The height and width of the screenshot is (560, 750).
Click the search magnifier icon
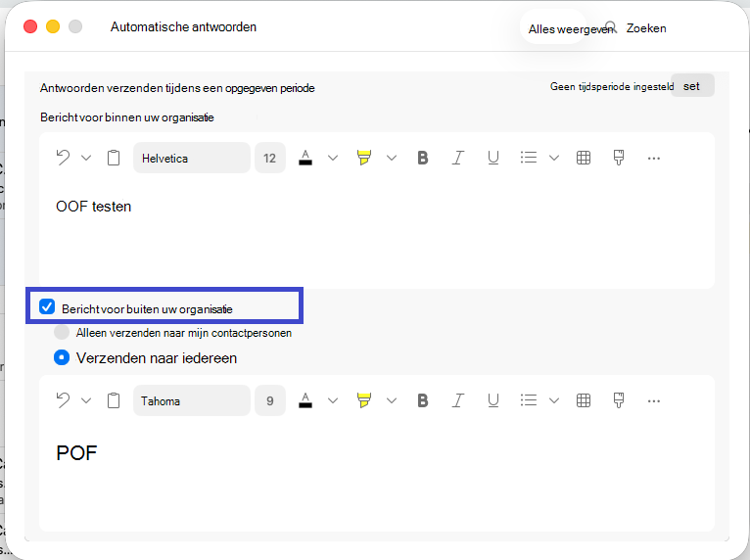click(611, 26)
